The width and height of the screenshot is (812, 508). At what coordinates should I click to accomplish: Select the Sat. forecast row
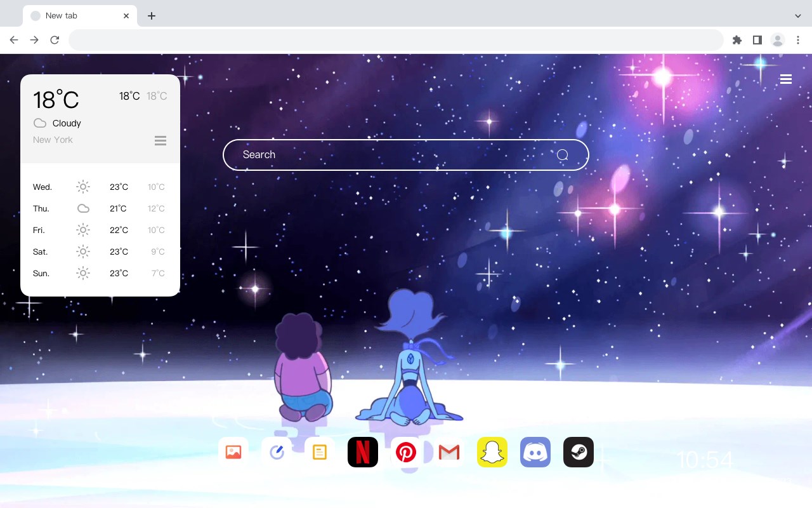pyautogui.click(x=100, y=251)
